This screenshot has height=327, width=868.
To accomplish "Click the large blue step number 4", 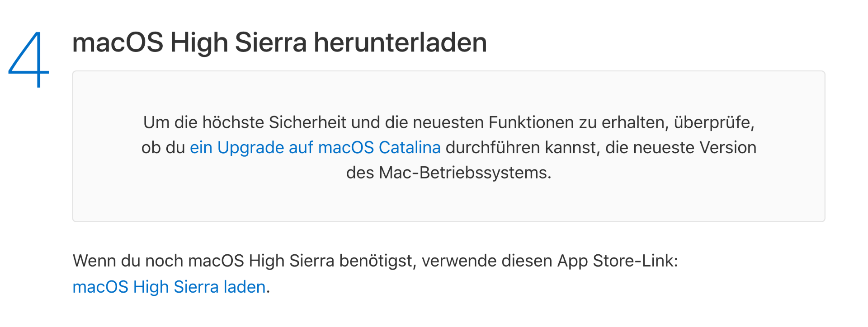I will pos(28,59).
